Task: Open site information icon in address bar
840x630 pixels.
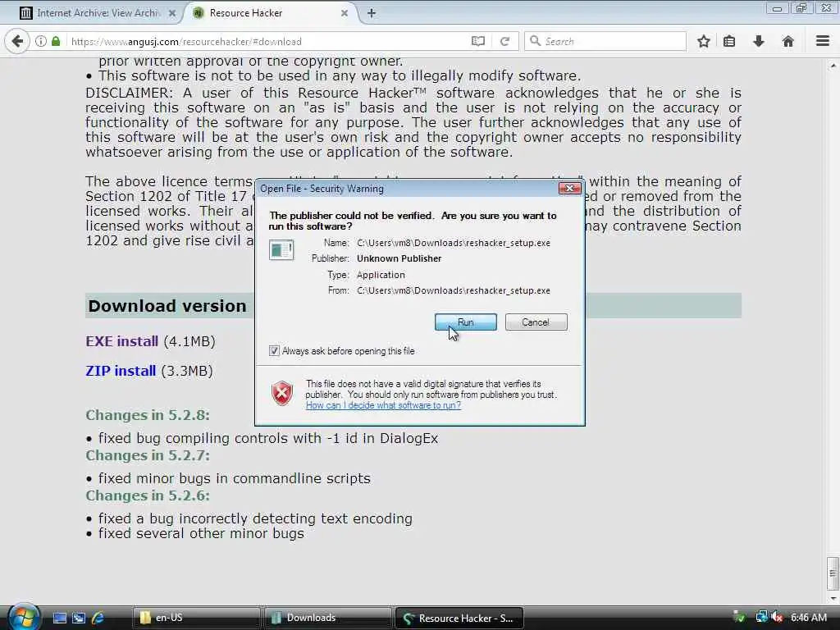Action: point(41,41)
